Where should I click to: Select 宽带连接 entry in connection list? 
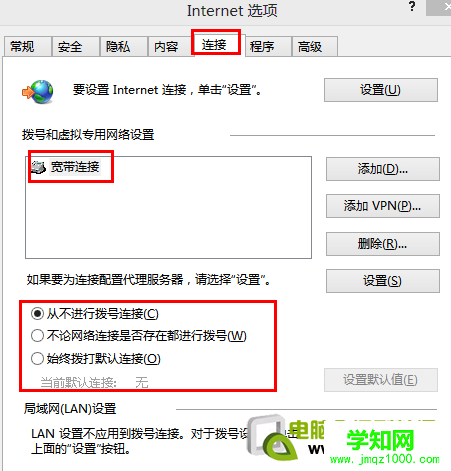pyautogui.click(x=66, y=167)
